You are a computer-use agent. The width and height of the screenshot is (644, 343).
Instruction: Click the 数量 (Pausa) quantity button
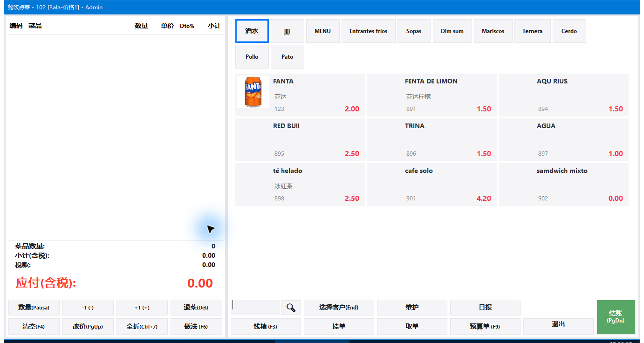(34, 308)
